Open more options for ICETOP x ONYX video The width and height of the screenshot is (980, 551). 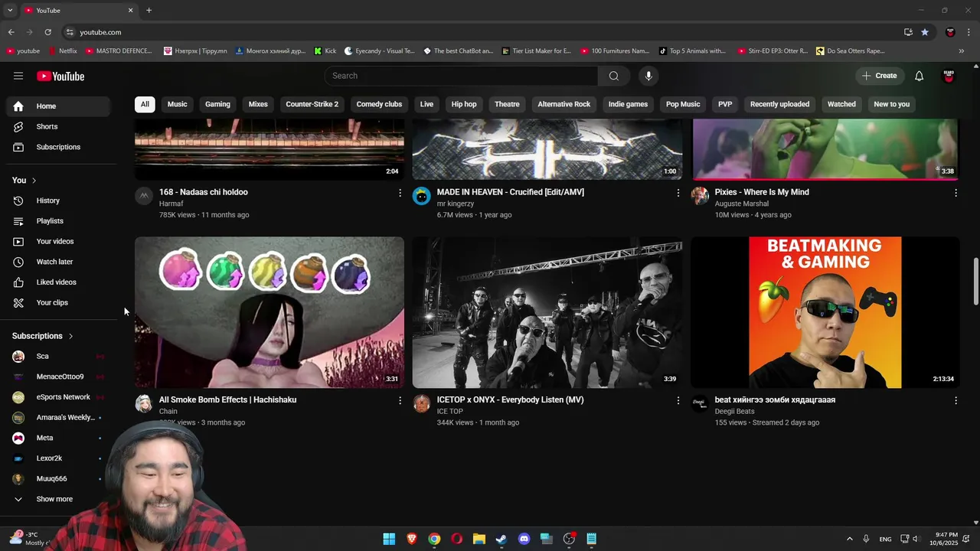tap(678, 400)
